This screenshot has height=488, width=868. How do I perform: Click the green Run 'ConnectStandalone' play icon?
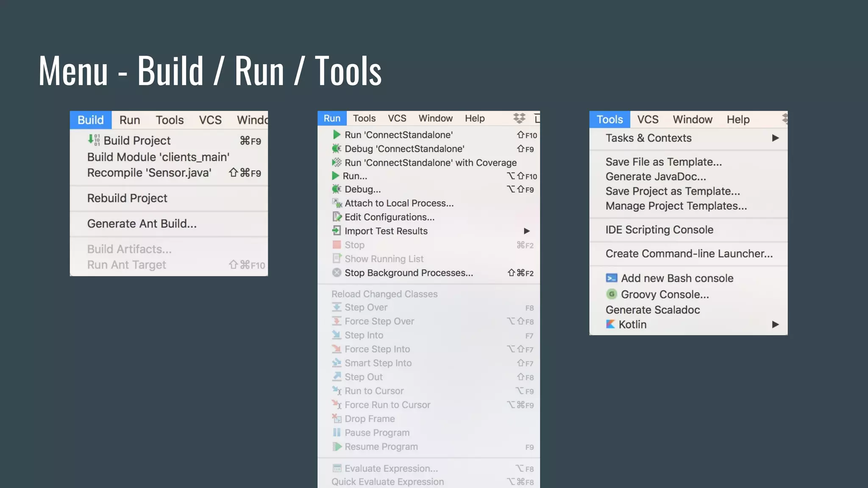click(337, 135)
